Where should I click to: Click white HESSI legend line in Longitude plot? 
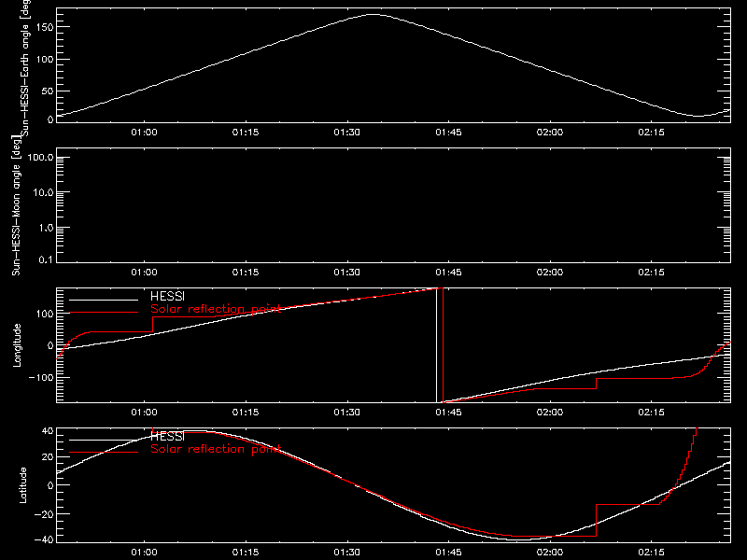pos(104,300)
